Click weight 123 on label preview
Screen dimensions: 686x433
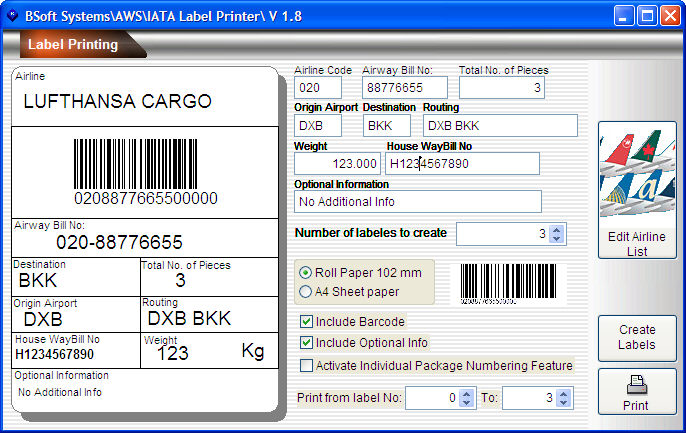(x=172, y=353)
